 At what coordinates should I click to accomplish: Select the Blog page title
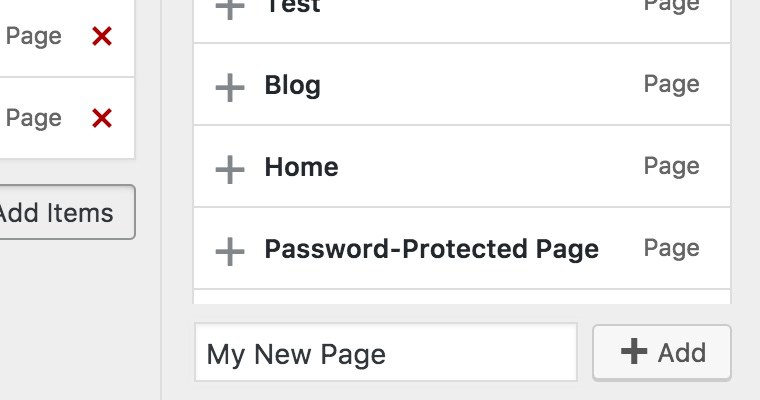pyautogui.click(x=292, y=85)
